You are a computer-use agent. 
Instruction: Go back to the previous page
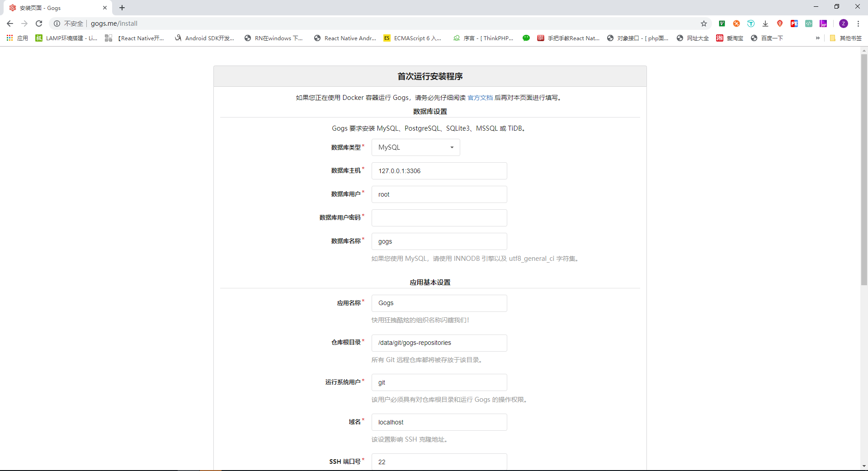click(10, 24)
